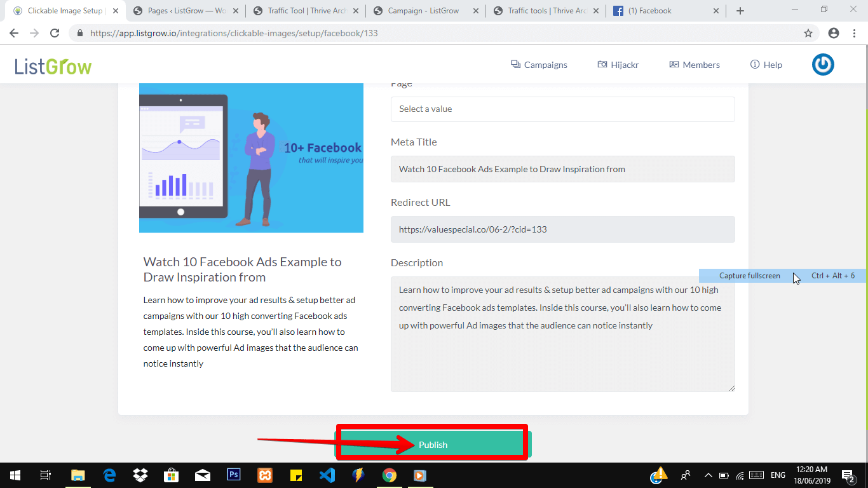This screenshot has height=488, width=868.
Task: Go forward in browser history
Action: [x=34, y=33]
